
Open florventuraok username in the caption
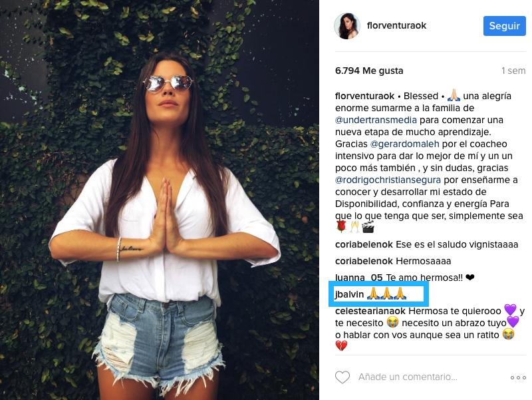point(364,96)
